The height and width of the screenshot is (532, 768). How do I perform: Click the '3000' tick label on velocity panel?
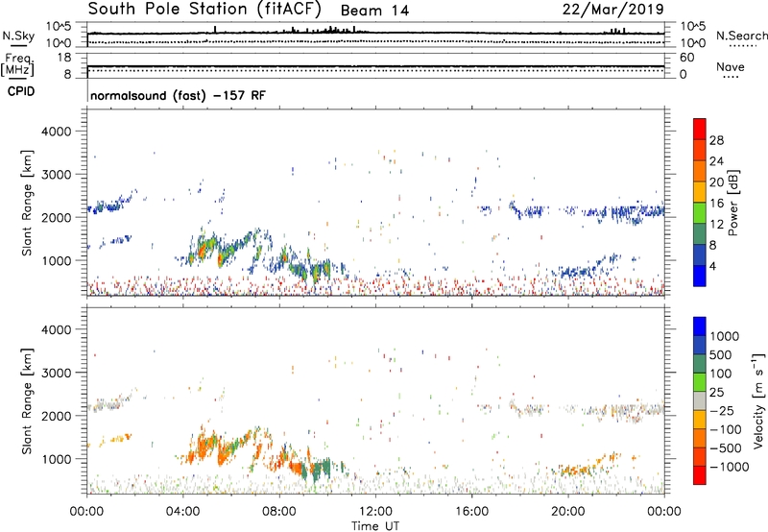(x=56, y=373)
